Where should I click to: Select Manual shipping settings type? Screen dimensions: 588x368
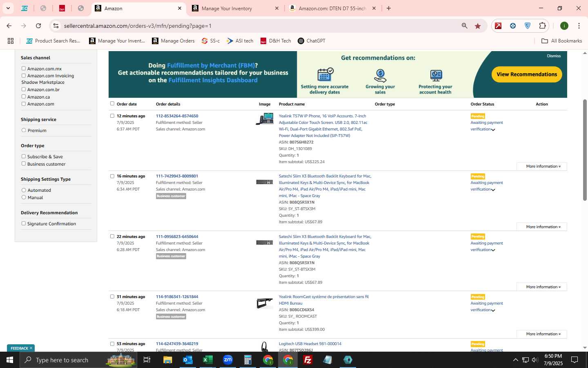coord(24,197)
